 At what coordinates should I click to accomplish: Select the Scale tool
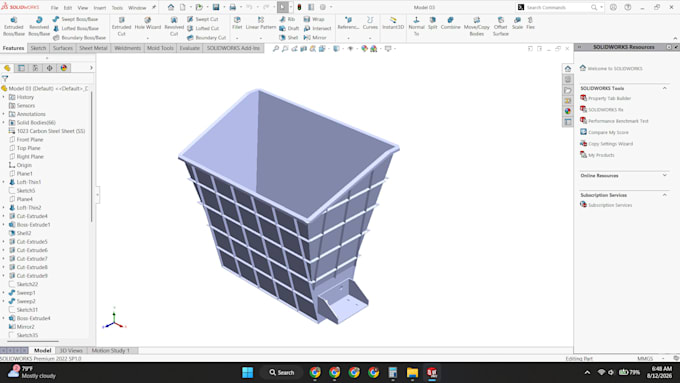517,23
